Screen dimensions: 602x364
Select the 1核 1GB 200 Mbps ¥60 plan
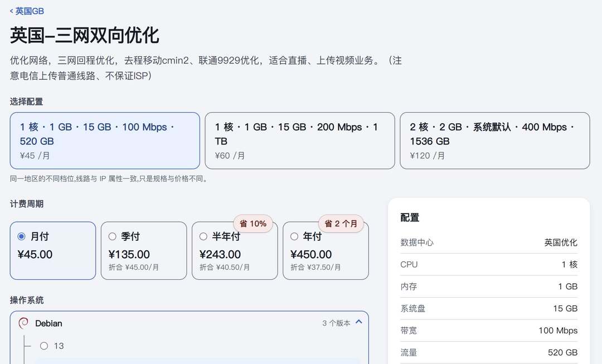click(300, 140)
